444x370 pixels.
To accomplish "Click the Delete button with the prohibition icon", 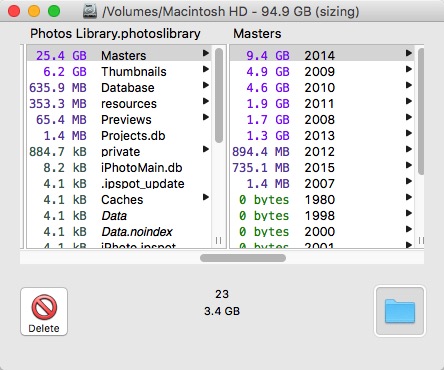I will click(x=44, y=312).
